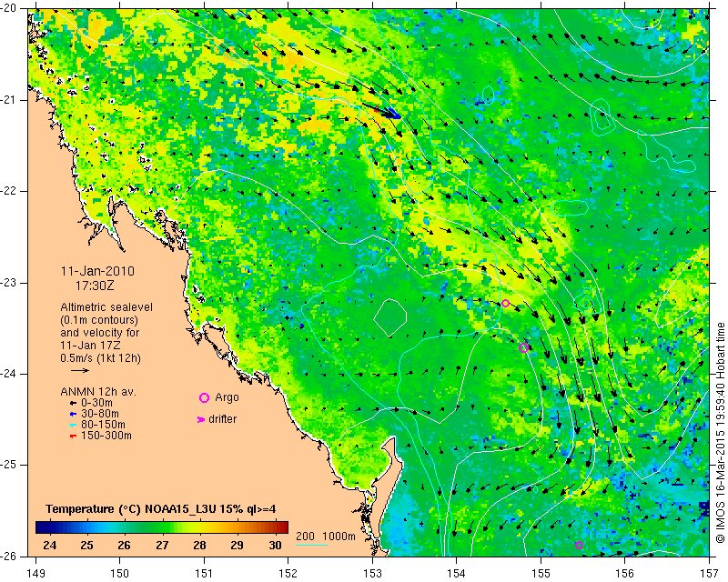Click the black 0-30m arrow legend icon

(x=73, y=404)
